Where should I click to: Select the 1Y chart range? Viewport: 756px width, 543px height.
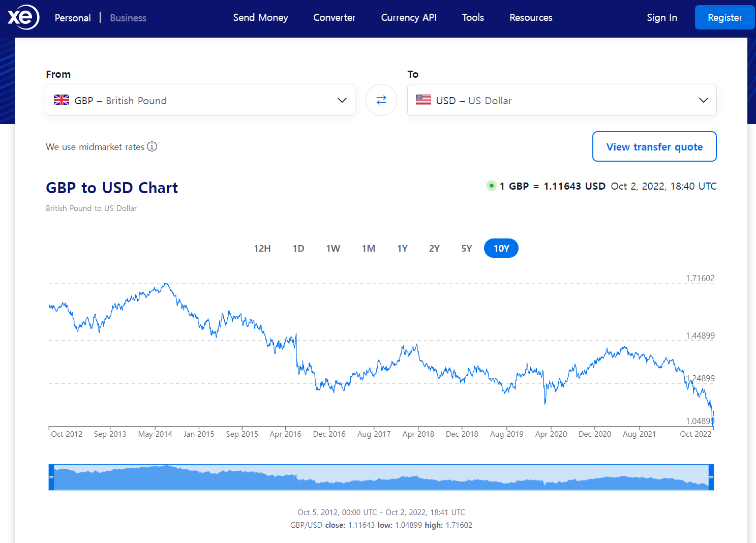(x=403, y=248)
